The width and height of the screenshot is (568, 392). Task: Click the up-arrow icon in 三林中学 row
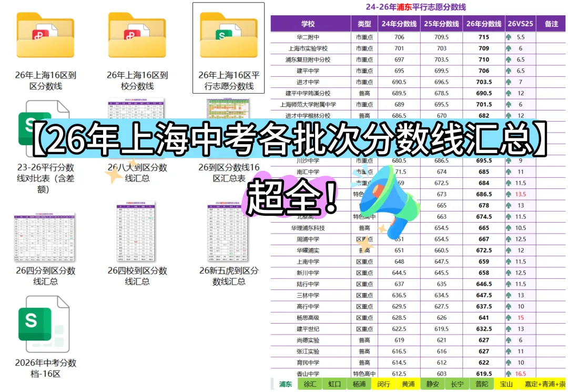point(509,295)
